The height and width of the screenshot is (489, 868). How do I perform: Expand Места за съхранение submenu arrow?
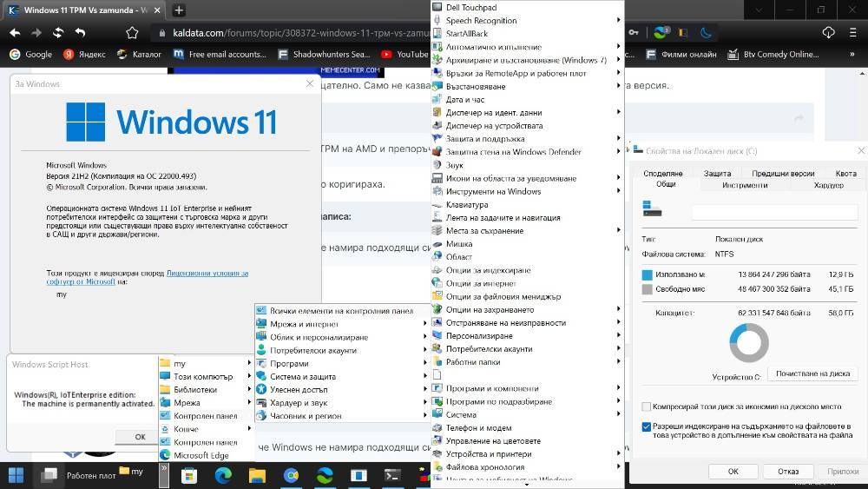[618, 230]
